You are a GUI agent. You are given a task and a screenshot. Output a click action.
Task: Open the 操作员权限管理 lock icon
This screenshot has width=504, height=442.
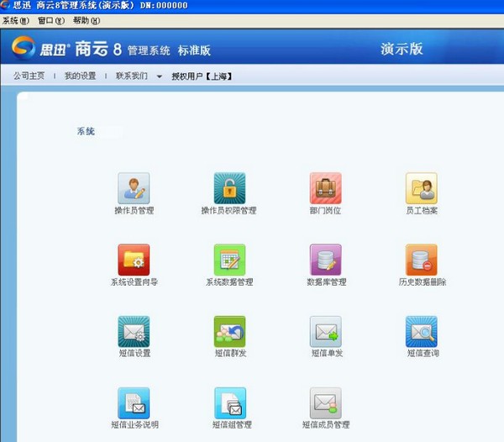[x=229, y=188]
